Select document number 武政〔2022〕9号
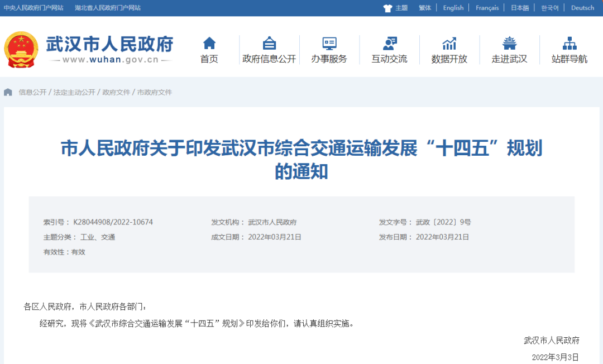Image resolution: width=603 pixels, height=364 pixels. point(443,222)
